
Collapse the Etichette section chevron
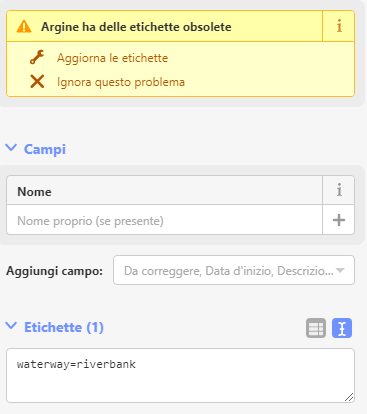point(11,326)
